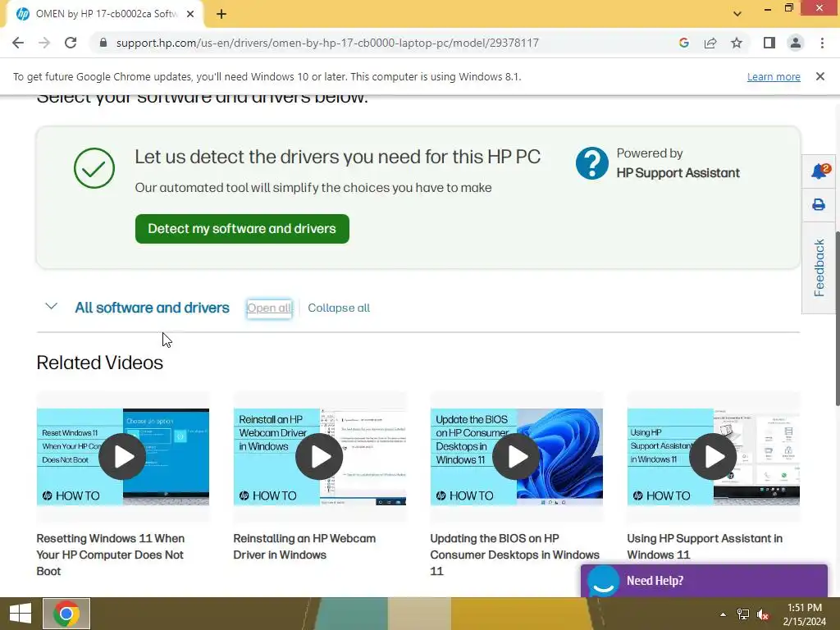Viewport: 840px width, 630px height.
Task: Click the network tray icon
Action: pyautogui.click(x=743, y=614)
